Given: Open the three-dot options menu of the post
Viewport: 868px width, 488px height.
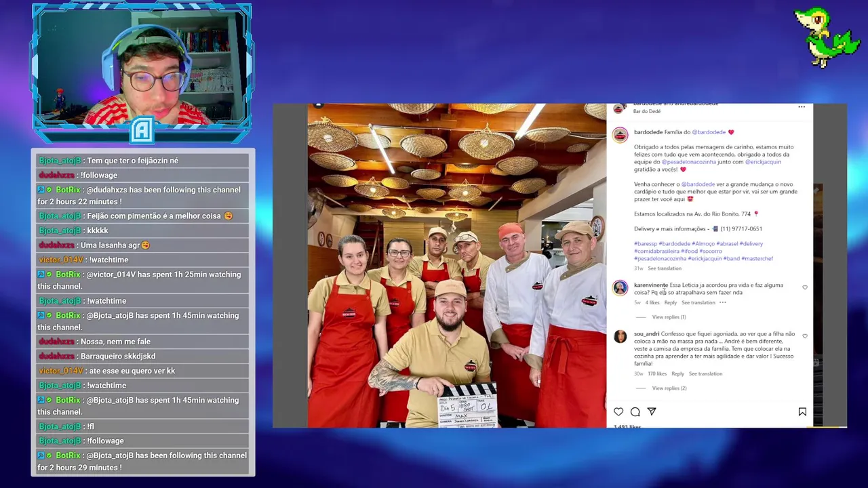Looking at the screenshot, I should tap(802, 107).
